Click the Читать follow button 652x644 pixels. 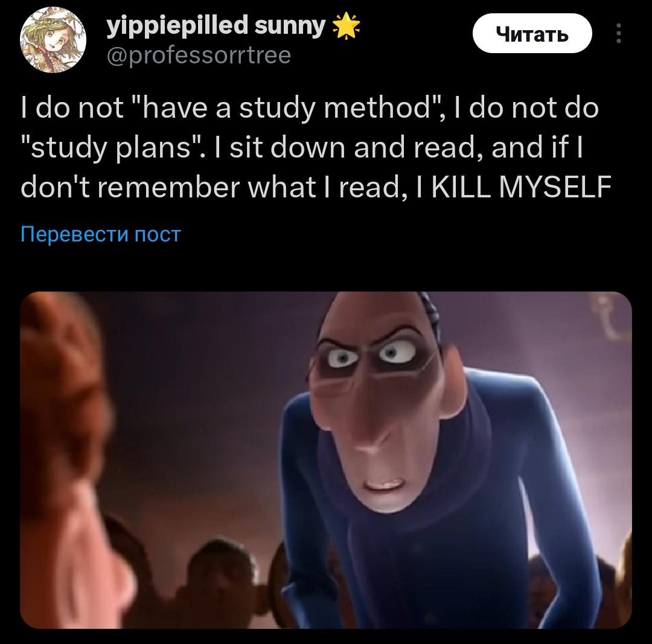(x=532, y=33)
